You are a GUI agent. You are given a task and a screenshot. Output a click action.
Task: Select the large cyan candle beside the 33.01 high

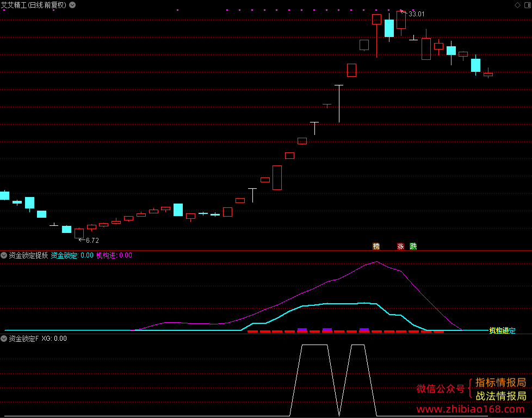coord(389,28)
